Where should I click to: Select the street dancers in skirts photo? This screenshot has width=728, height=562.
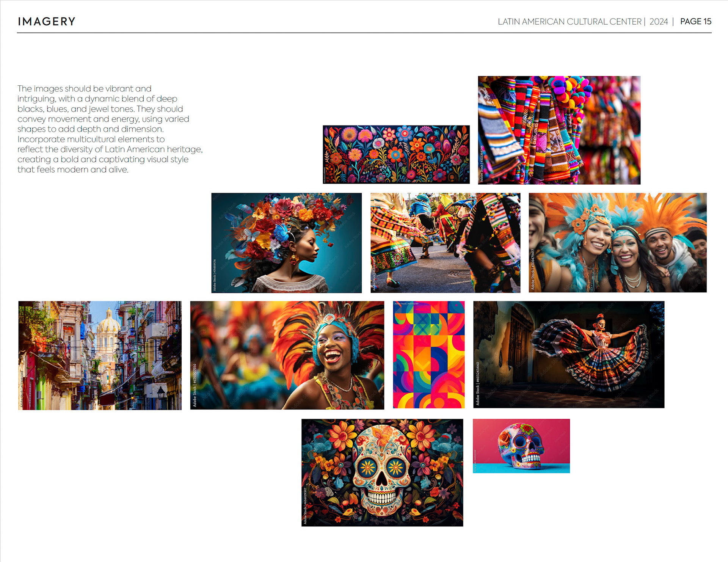click(445, 243)
